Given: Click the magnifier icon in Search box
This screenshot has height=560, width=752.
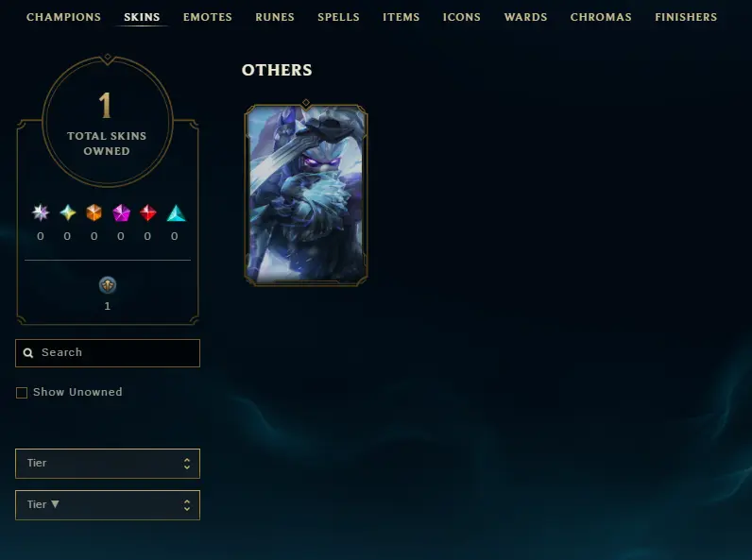Looking at the screenshot, I should click(28, 353).
